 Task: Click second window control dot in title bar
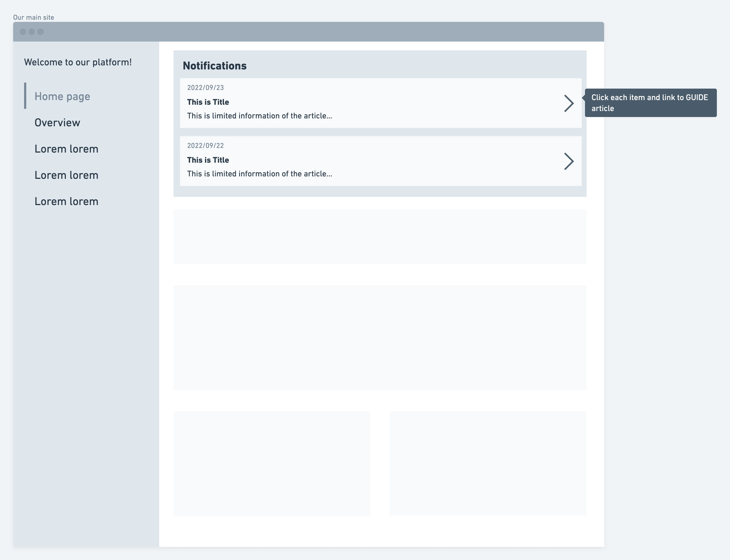click(32, 32)
